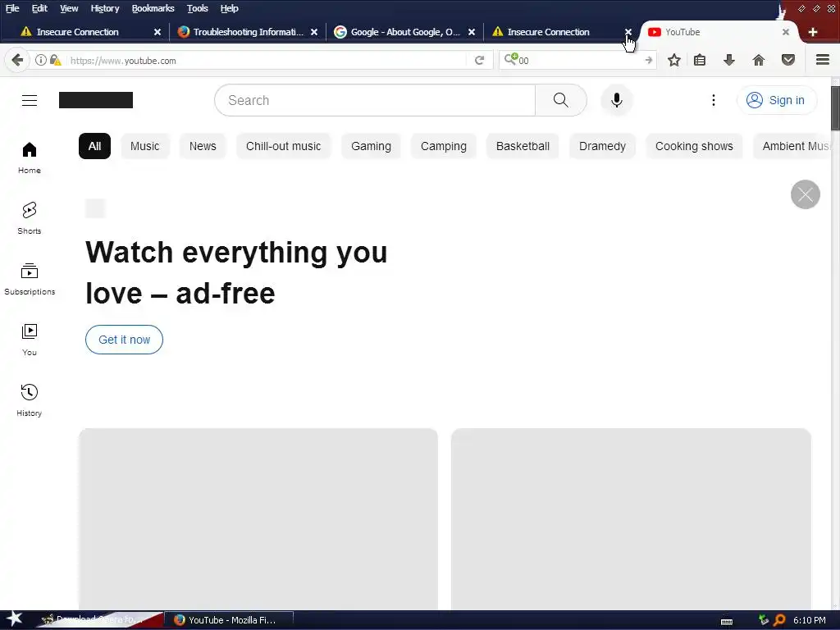Select the Basketball filter chip
Screen dimensions: 840x630
(523, 146)
